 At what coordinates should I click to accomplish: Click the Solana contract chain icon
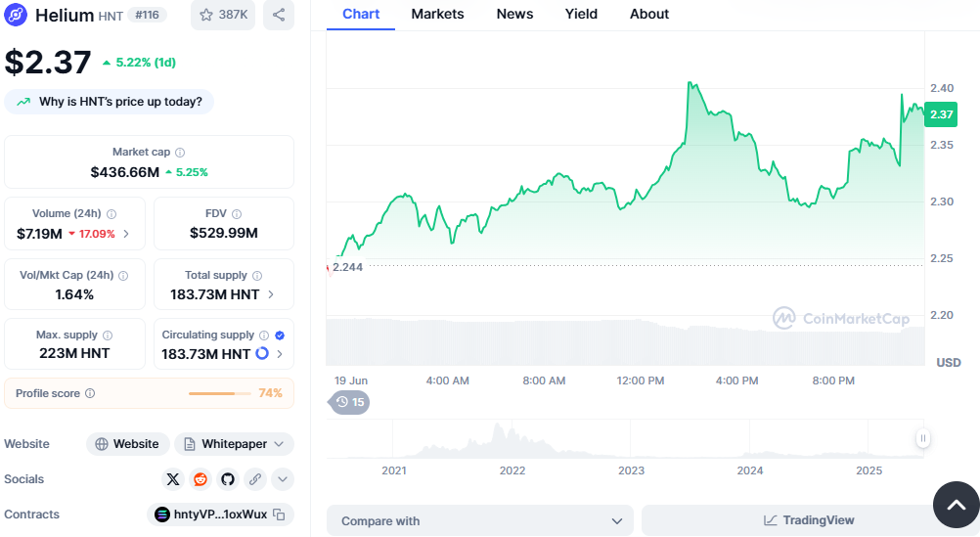point(162,515)
